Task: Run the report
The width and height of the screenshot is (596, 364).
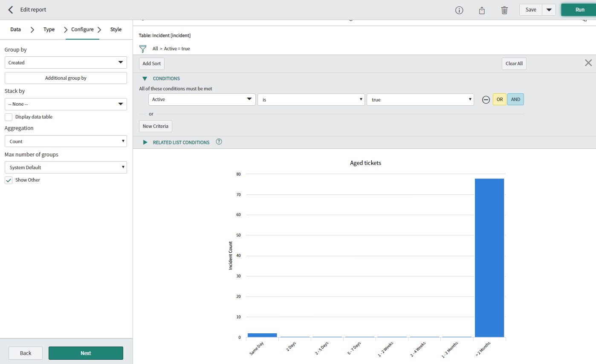Action: (579, 9)
